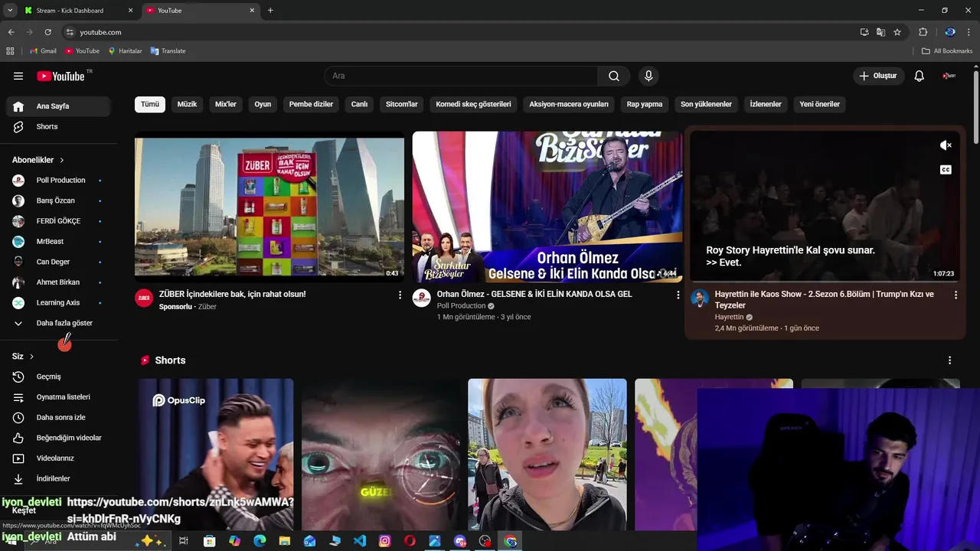Open Visual Studio Code from taskbar
The image size is (980, 551).
click(x=359, y=541)
